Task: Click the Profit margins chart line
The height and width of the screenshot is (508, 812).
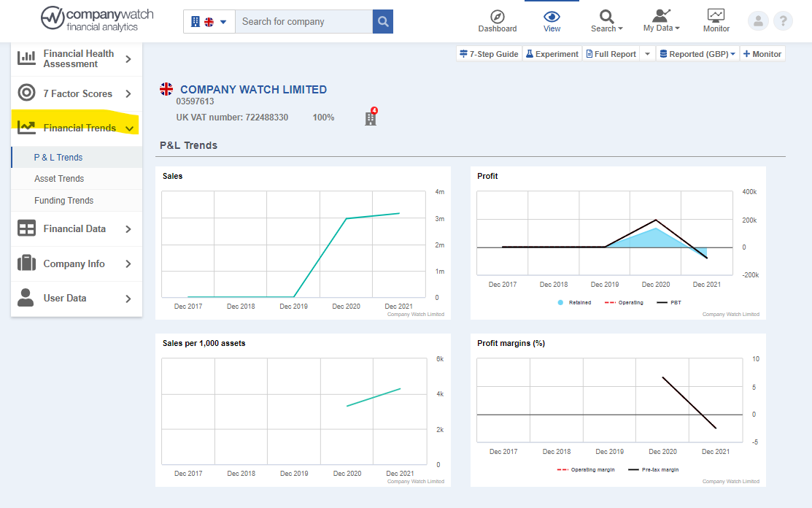Action: (689, 403)
